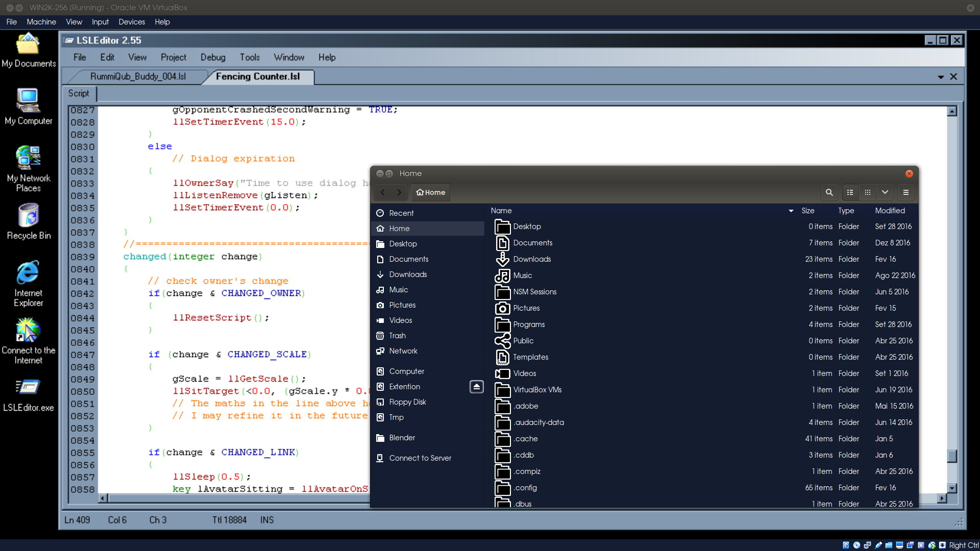
Task: Switch to list view in file manager
Action: (850, 192)
